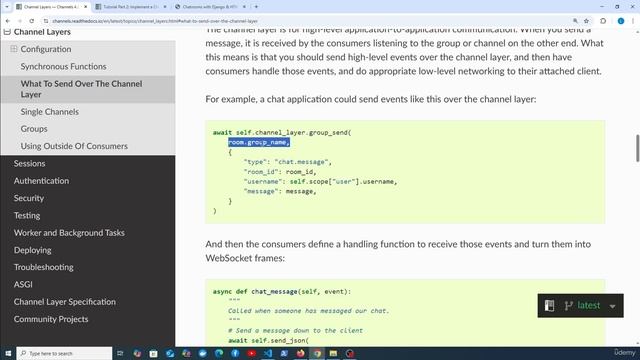Open the blue profile avatar
The height and width of the screenshot is (360, 640).
click(621, 21)
